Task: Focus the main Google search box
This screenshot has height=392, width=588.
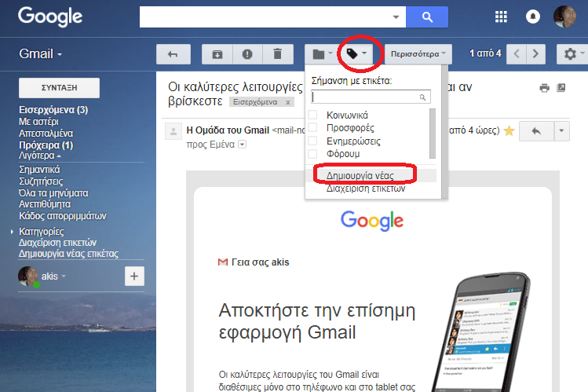Action: pyautogui.click(x=272, y=16)
